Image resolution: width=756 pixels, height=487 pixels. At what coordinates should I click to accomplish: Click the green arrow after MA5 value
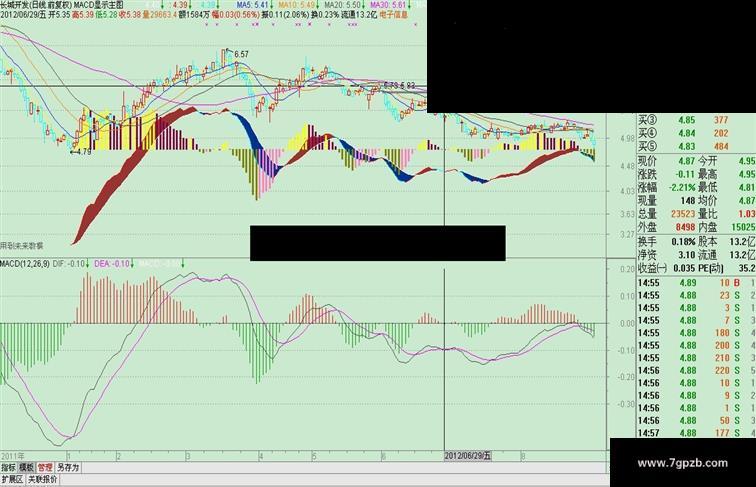(x=272, y=5)
